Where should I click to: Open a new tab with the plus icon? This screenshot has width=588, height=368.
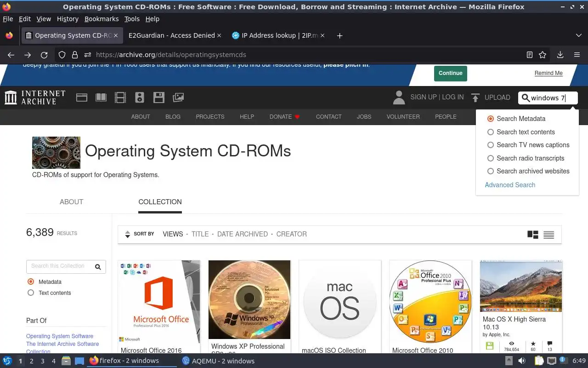point(339,35)
